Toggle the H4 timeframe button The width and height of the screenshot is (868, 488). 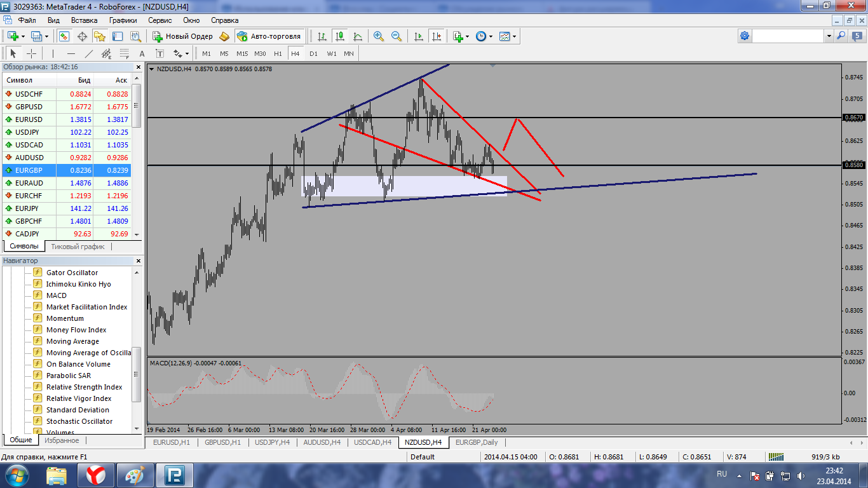295,53
